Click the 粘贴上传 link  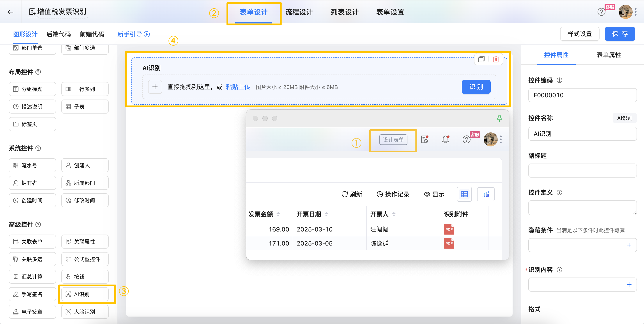238,87
